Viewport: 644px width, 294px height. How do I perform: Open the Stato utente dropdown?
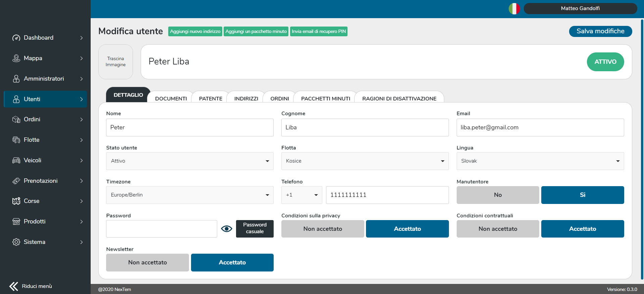190,161
